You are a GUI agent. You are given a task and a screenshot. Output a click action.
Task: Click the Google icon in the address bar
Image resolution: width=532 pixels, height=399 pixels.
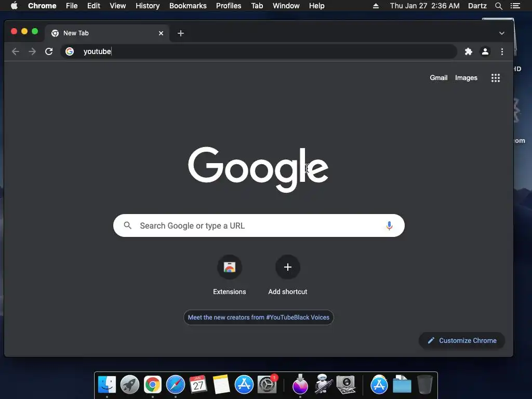coord(70,51)
